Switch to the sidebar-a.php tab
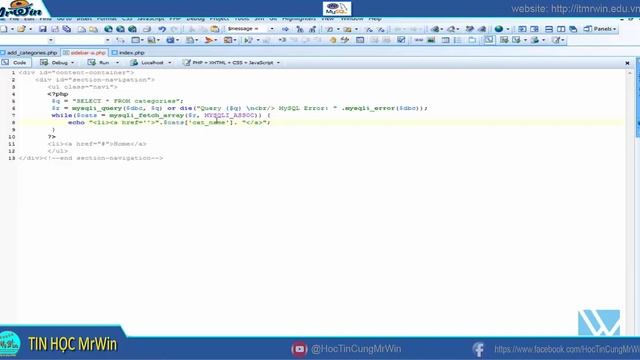640x360 pixels. [x=84, y=53]
